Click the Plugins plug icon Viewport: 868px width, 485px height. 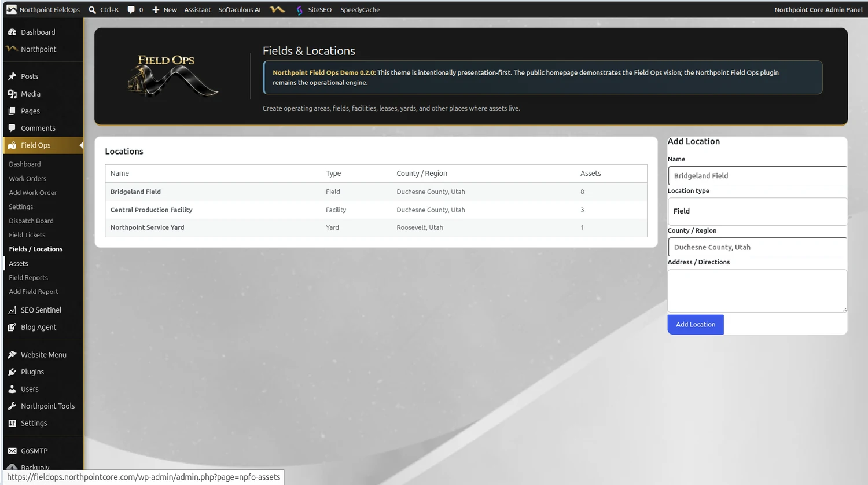[12, 372]
